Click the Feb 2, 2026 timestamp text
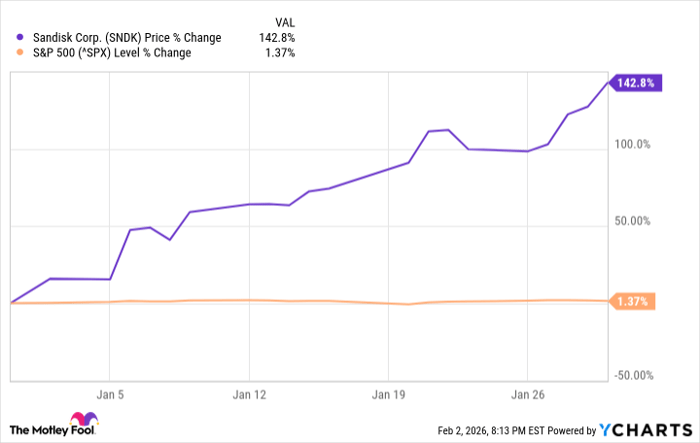 516,430
